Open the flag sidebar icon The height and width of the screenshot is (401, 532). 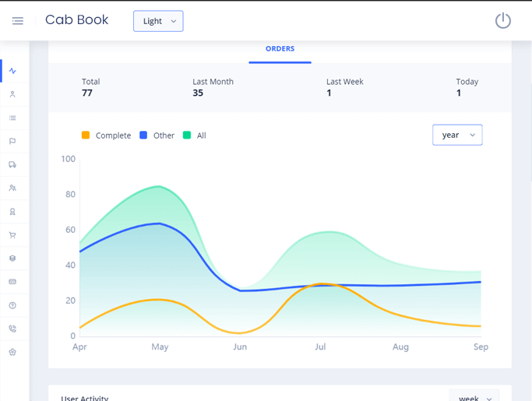tap(12, 141)
